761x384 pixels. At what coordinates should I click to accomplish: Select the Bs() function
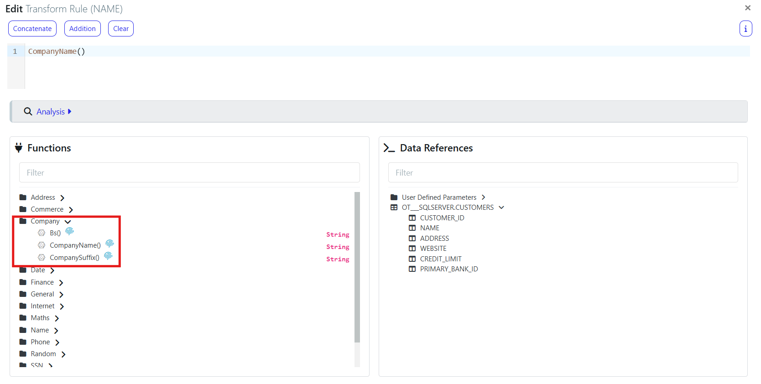[55, 233]
